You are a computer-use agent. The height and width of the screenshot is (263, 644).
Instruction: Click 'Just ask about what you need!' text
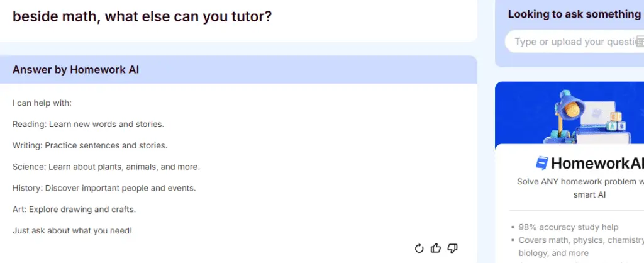(x=72, y=230)
